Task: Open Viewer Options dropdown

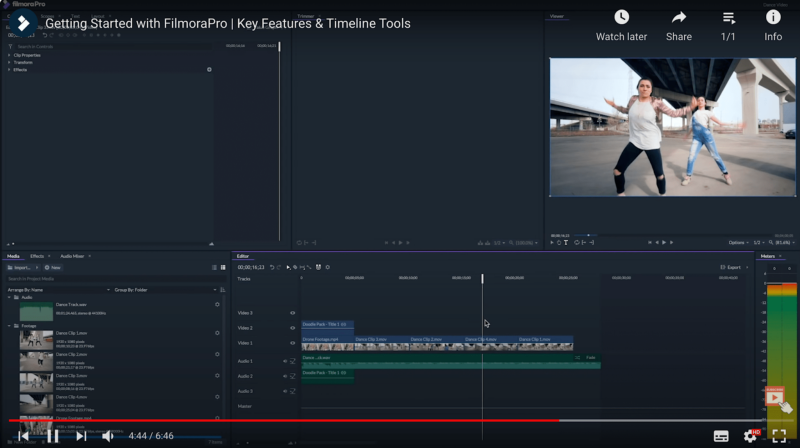Action: [739, 243]
